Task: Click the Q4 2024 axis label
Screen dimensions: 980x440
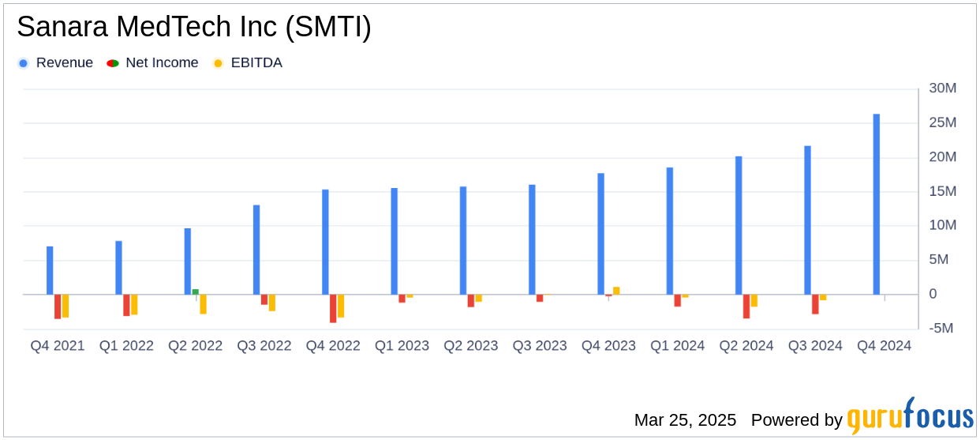Action: click(x=885, y=346)
